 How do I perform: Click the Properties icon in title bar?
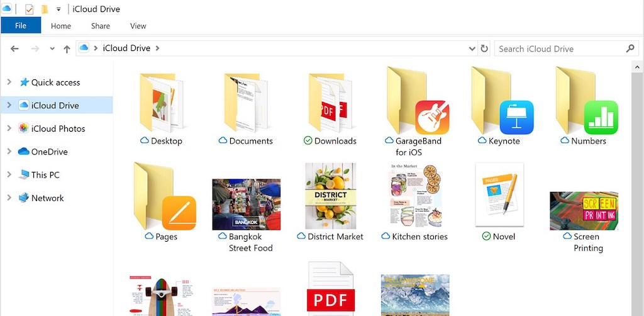29,9
